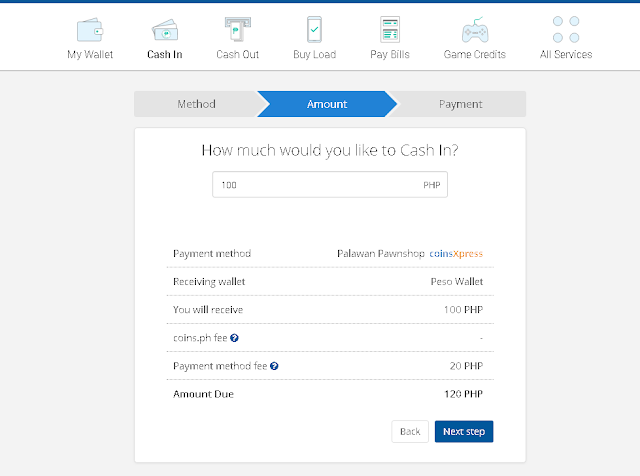
Task: Click the PHP currency label in input
Action: 431,186
